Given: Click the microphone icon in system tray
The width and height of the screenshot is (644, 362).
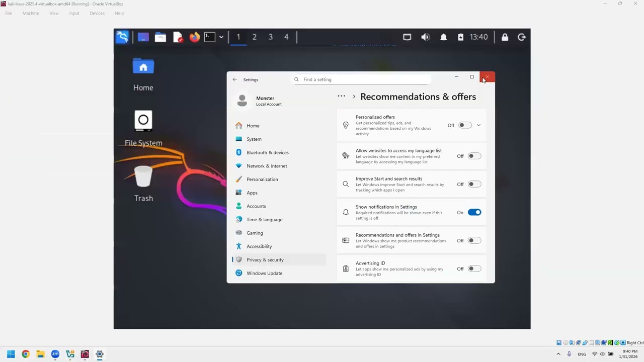Looking at the screenshot, I should pos(569,354).
